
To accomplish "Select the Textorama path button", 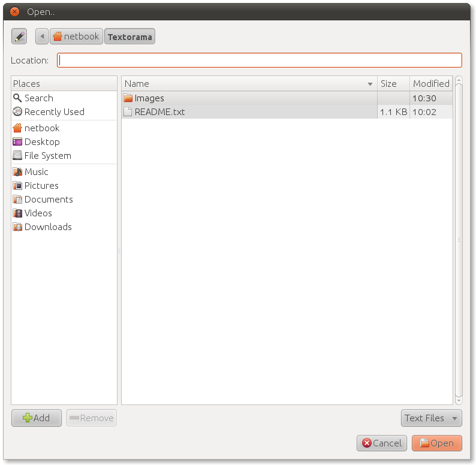I will click(129, 37).
